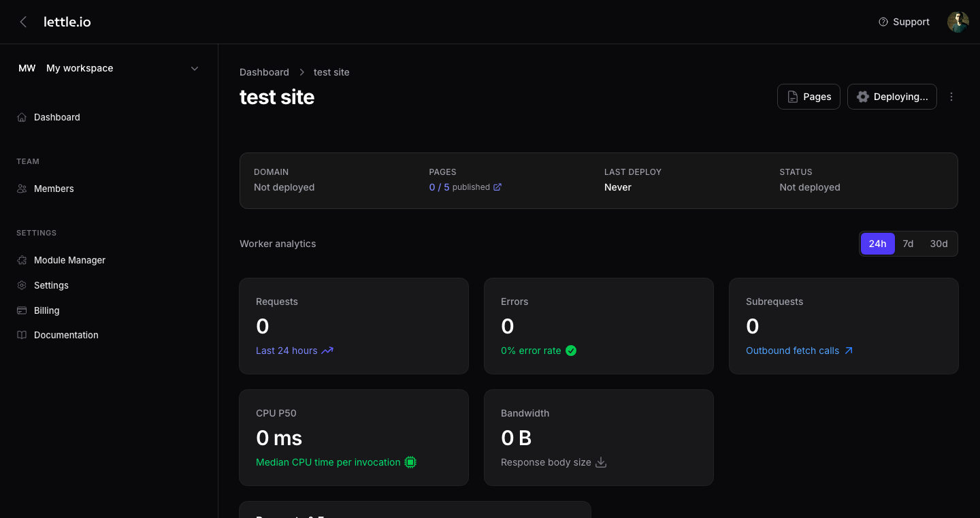Viewport: 980px width, 518px height.
Task: Click the test site breadcrumb
Action: [331, 72]
